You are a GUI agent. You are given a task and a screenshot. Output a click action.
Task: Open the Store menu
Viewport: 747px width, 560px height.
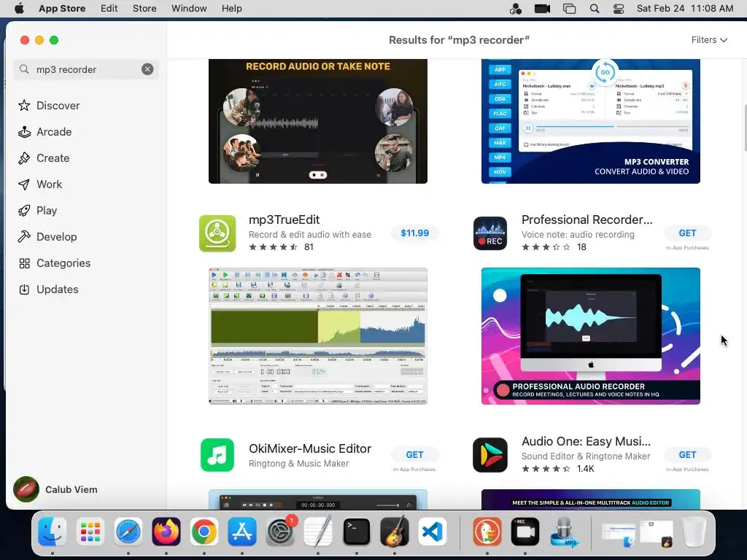click(144, 8)
